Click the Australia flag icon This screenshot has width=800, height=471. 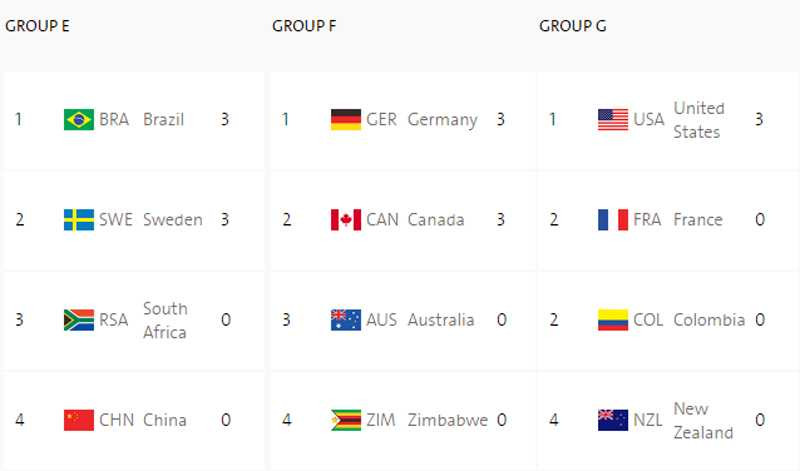pyautogui.click(x=346, y=320)
